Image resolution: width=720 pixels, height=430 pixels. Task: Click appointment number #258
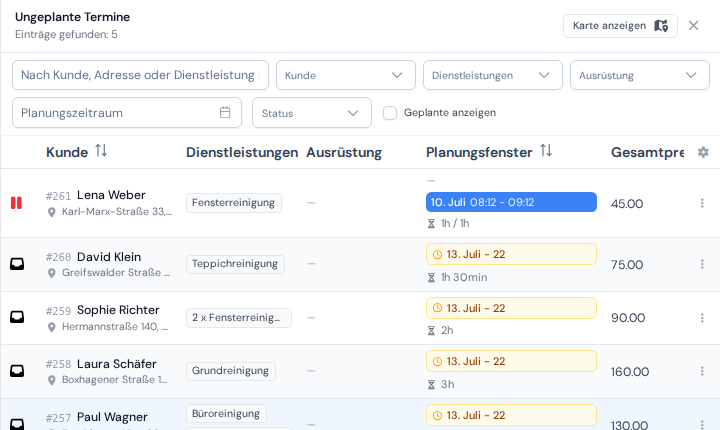pyautogui.click(x=58, y=364)
